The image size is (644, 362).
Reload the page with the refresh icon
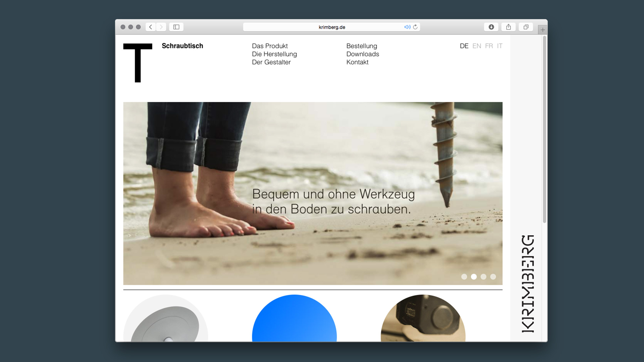point(415,27)
